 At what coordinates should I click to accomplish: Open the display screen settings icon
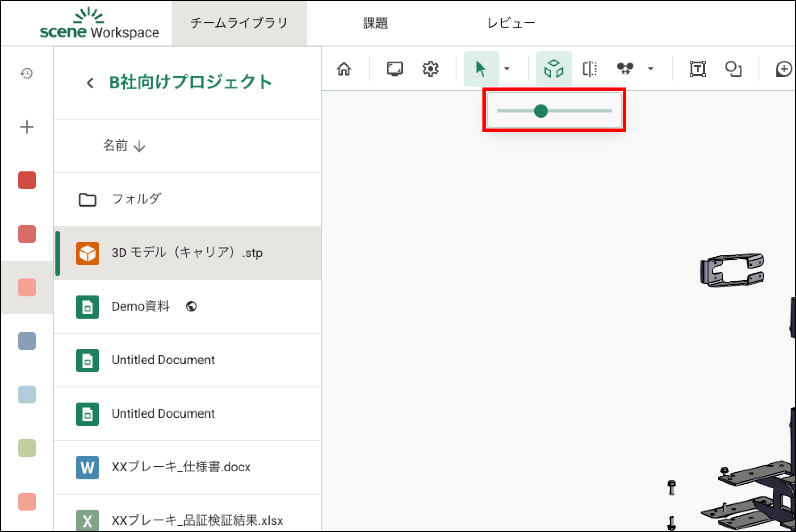coord(394,69)
